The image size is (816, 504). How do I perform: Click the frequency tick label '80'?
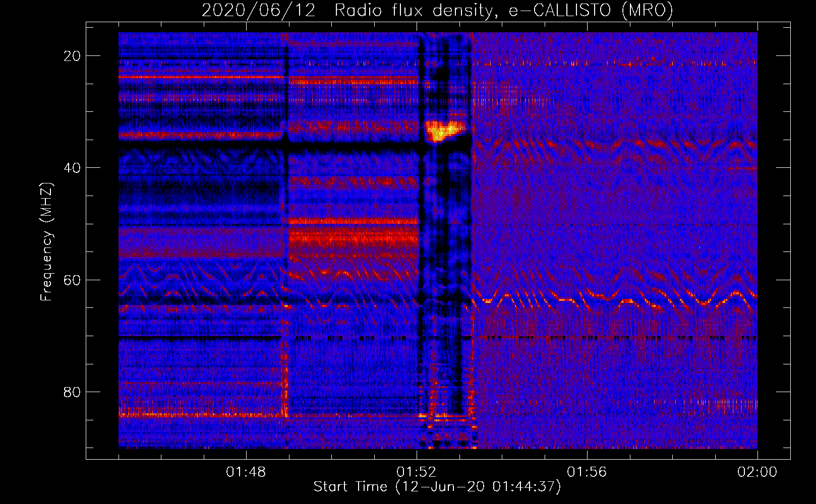pyautogui.click(x=73, y=392)
